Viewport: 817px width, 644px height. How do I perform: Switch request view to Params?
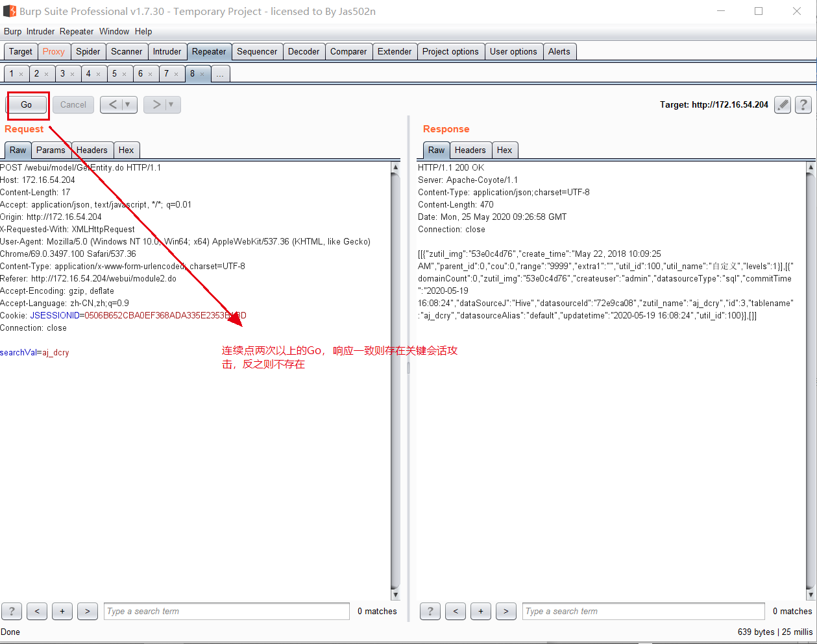(51, 150)
